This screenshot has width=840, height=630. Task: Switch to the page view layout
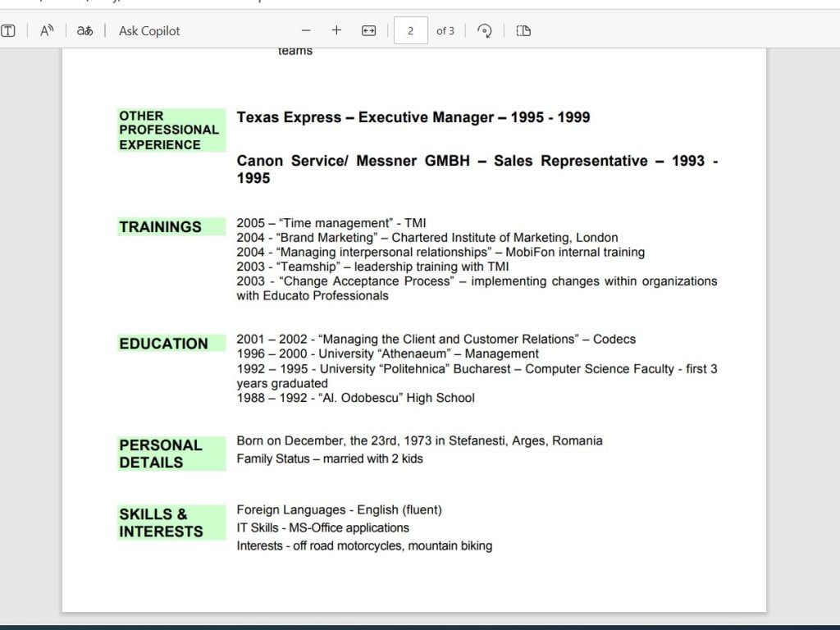tap(523, 31)
